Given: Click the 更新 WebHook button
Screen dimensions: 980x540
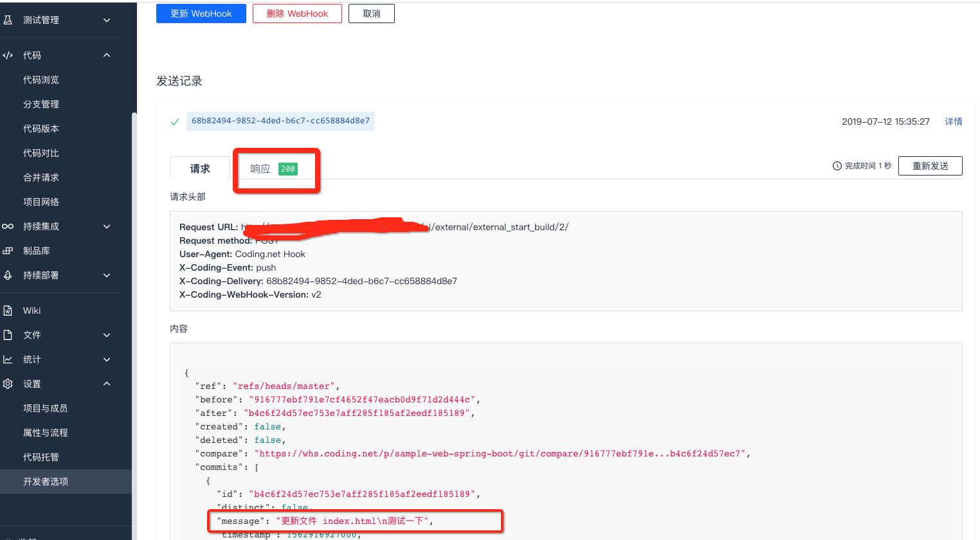Looking at the screenshot, I should [x=201, y=14].
